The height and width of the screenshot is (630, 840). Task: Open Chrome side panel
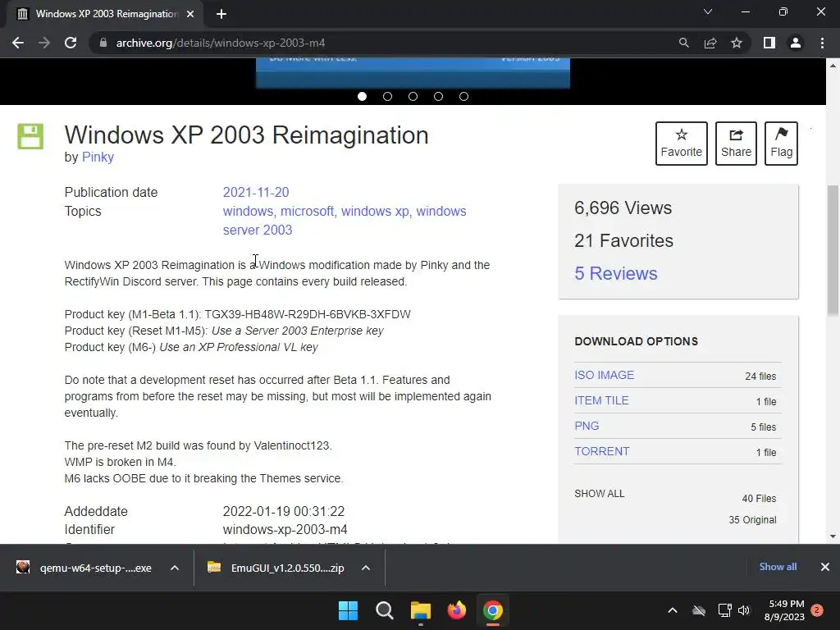pyautogui.click(x=769, y=43)
